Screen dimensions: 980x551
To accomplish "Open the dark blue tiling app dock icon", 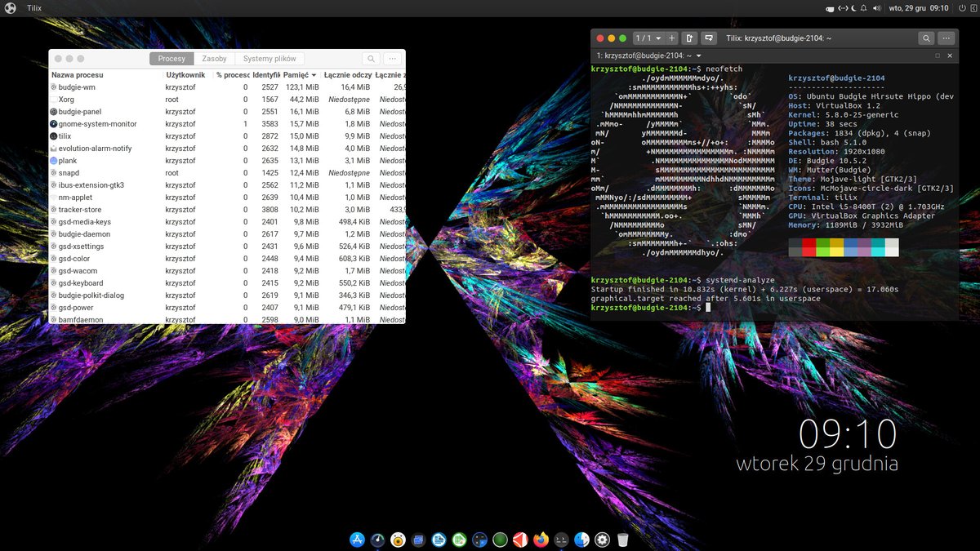I will coord(479,540).
